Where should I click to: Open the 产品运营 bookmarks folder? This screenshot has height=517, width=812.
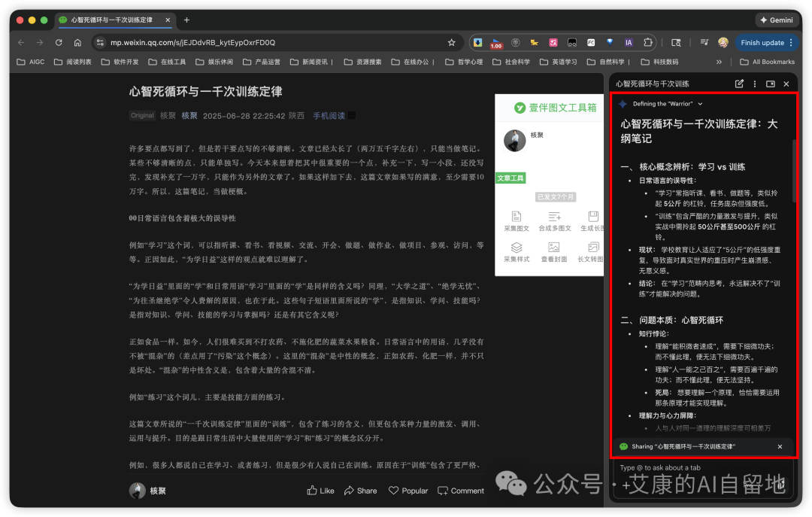click(x=261, y=62)
